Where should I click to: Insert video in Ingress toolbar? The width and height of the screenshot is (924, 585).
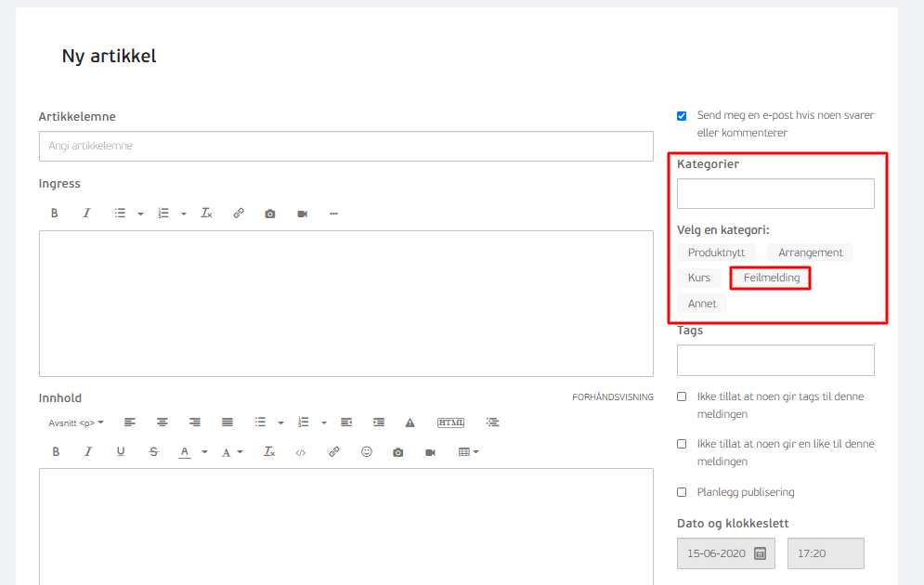pyautogui.click(x=303, y=214)
